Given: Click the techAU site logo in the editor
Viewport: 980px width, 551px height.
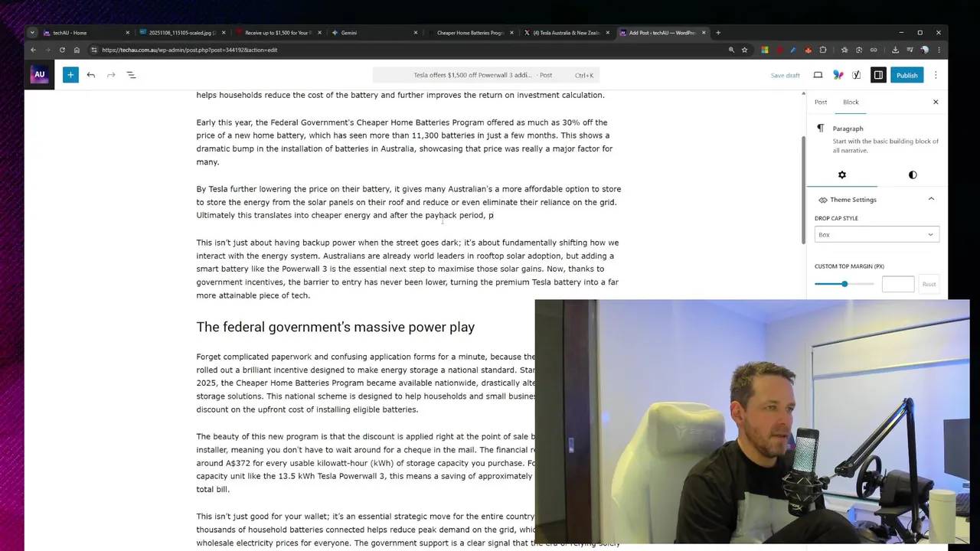Looking at the screenshot, I should [x=39, y=75].
